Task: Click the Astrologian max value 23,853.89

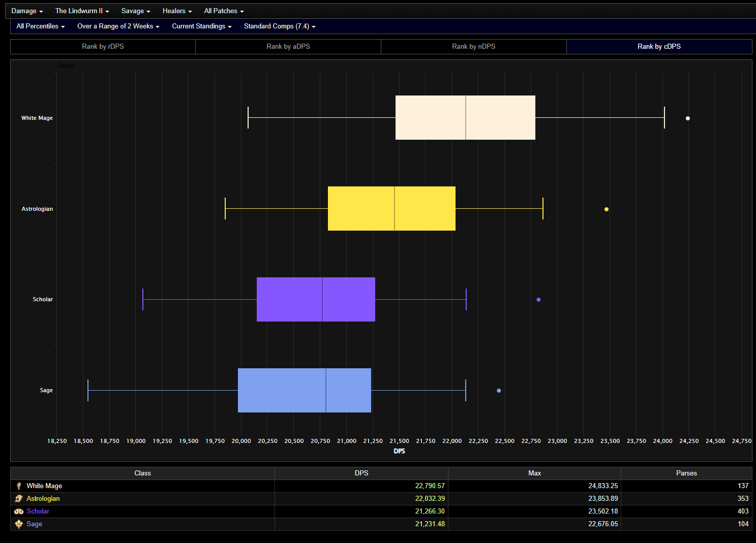Action: tap(603, 499)
